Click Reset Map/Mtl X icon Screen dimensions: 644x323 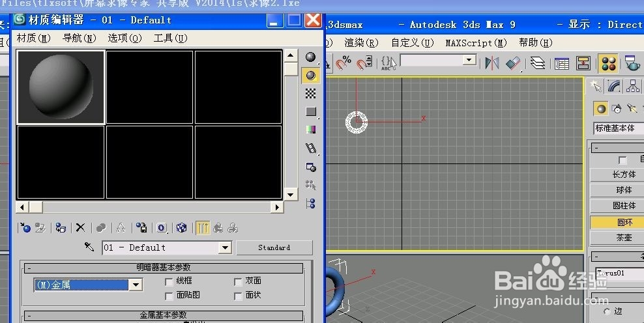click(x=81, y=228)
